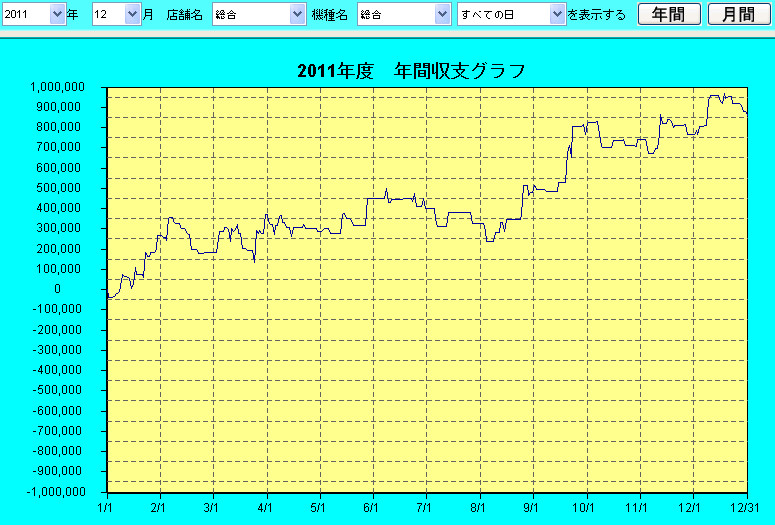Click the 11/1 x-axis date label
The height and width of the screenshot is (525, 775).
coord(636,508)
